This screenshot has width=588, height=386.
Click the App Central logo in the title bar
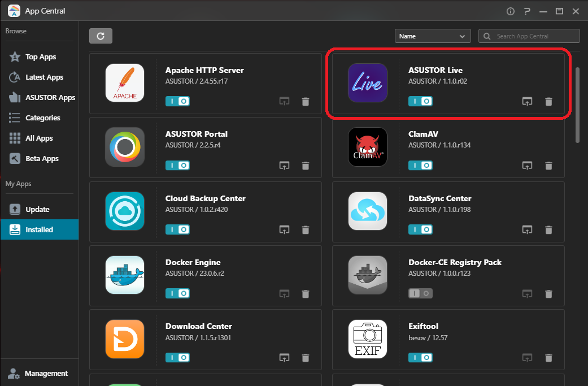14,11
